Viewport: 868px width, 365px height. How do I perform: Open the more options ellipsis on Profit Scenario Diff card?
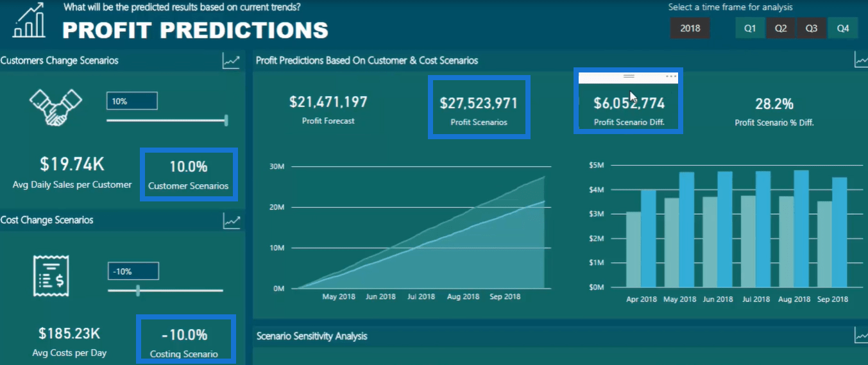(671, 76)
